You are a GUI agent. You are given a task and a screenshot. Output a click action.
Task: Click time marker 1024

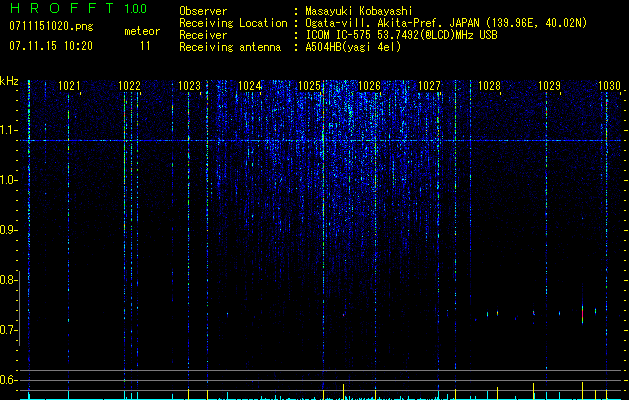click(x=249, y=86)
